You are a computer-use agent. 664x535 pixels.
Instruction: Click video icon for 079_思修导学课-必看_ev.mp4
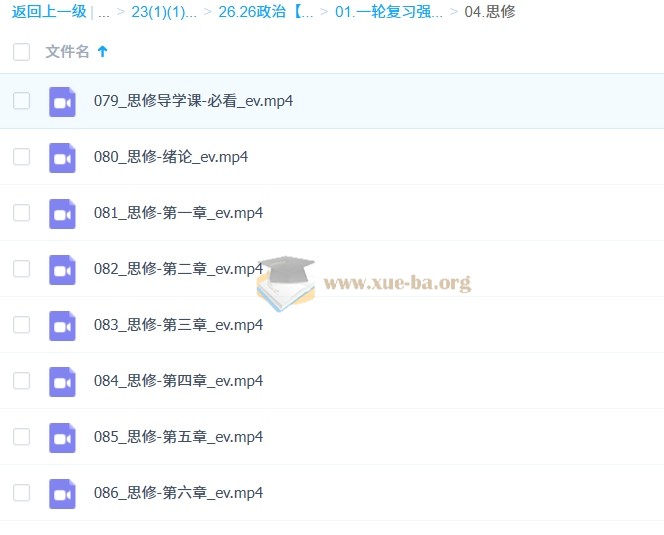pos(63,101)
